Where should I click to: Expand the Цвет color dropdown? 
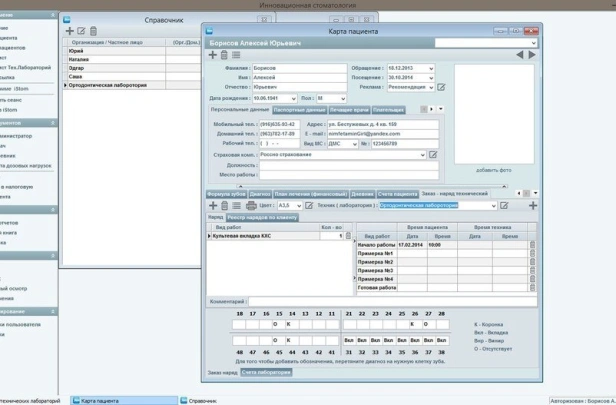coord(297,206)
